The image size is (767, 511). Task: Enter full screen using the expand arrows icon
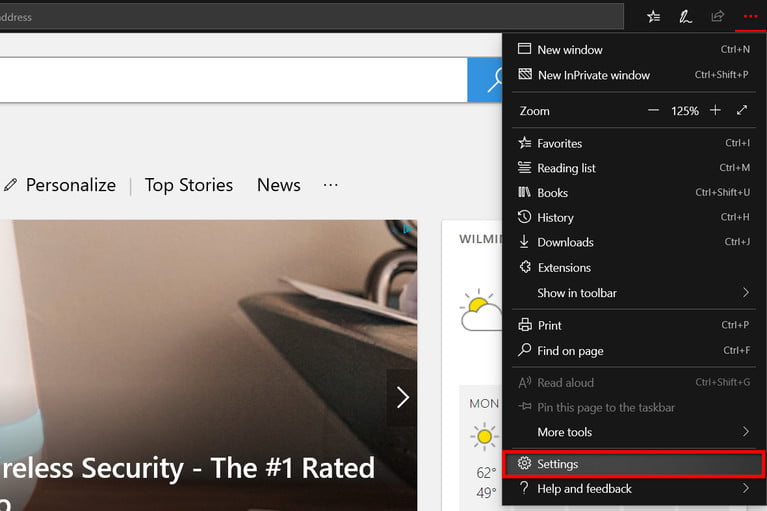tap(742, 110)
